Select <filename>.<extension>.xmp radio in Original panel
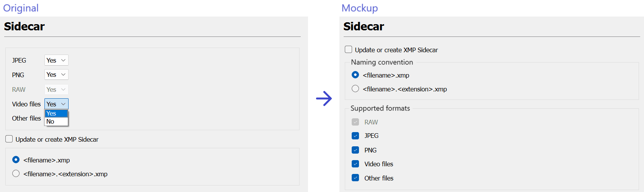644x192 pixels. (x=16, y=174)
